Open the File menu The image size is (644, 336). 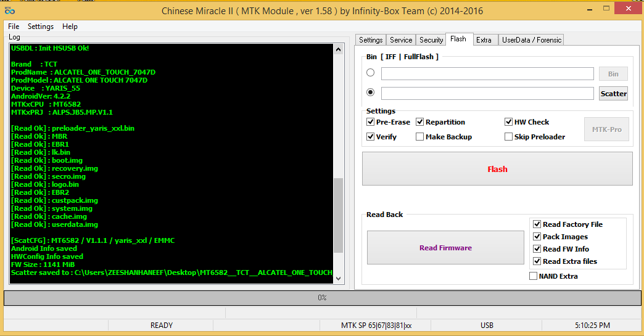click(14, 27)
